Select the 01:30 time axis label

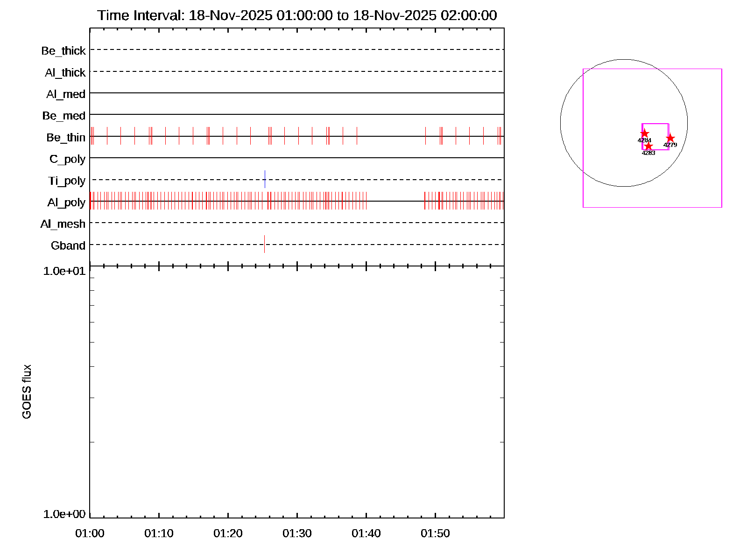point(297,533)
